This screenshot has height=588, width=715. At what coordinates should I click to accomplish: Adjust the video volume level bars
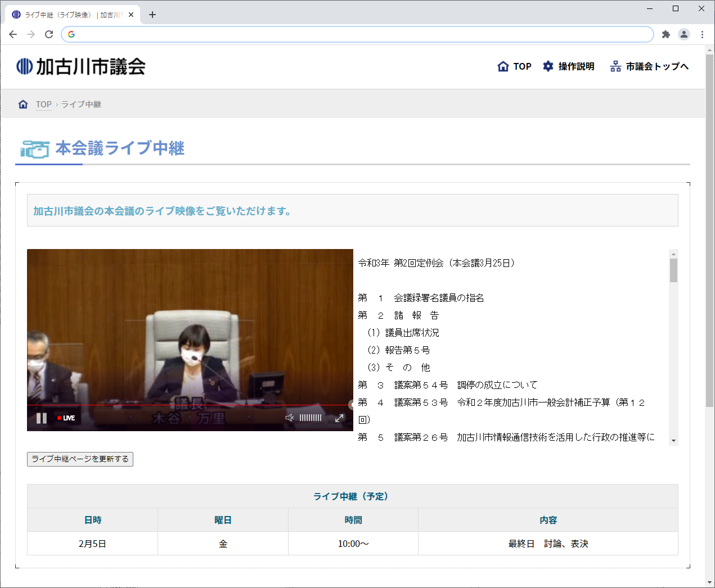311,418
